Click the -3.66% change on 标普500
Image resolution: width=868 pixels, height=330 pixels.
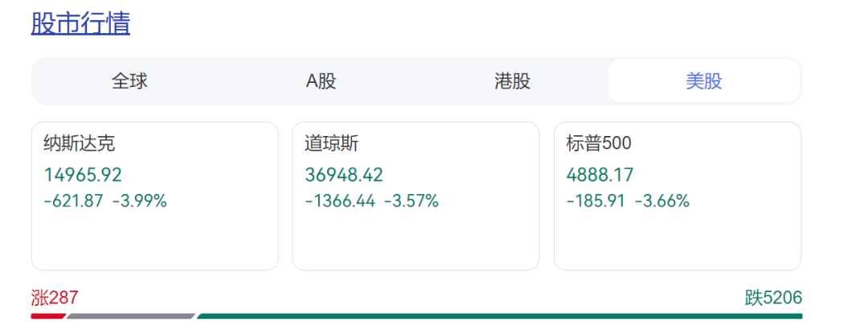click(x=662, y=201)
